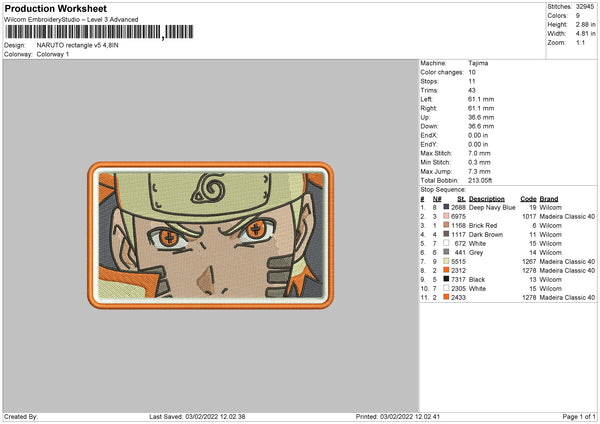
Task: Click the Deep Navy Blue 2688 color swatch
Action: 446,207
